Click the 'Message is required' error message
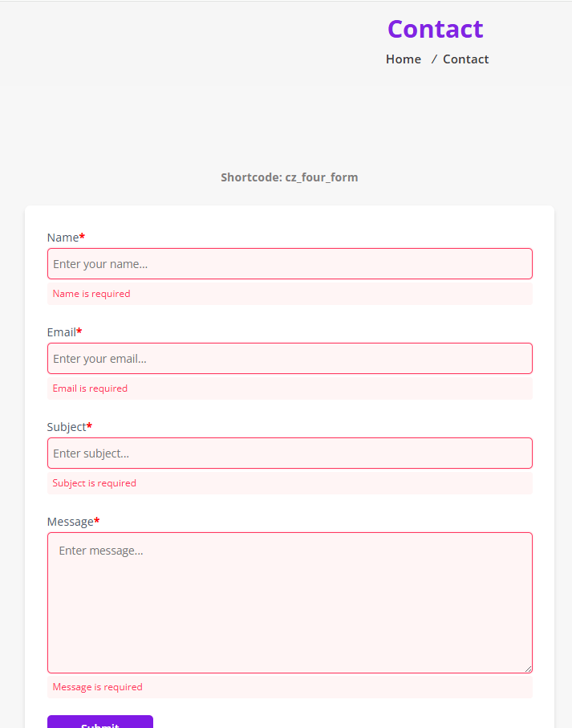 (97, 687)
